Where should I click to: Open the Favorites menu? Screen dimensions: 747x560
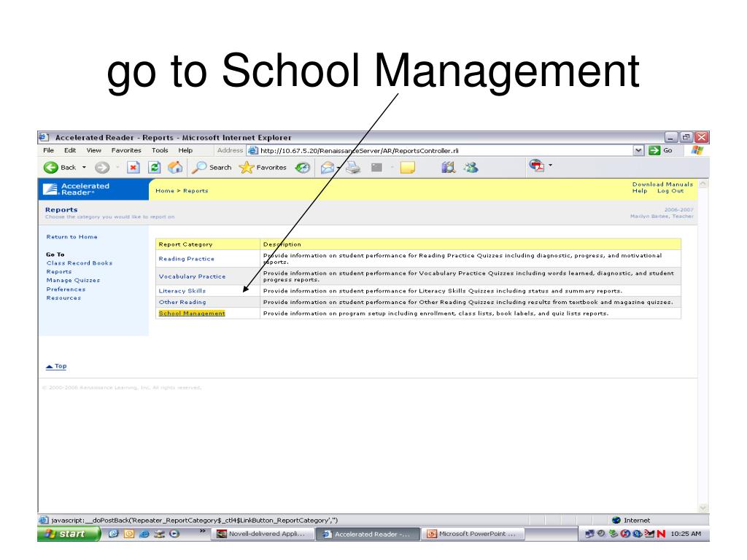[126, 150]
